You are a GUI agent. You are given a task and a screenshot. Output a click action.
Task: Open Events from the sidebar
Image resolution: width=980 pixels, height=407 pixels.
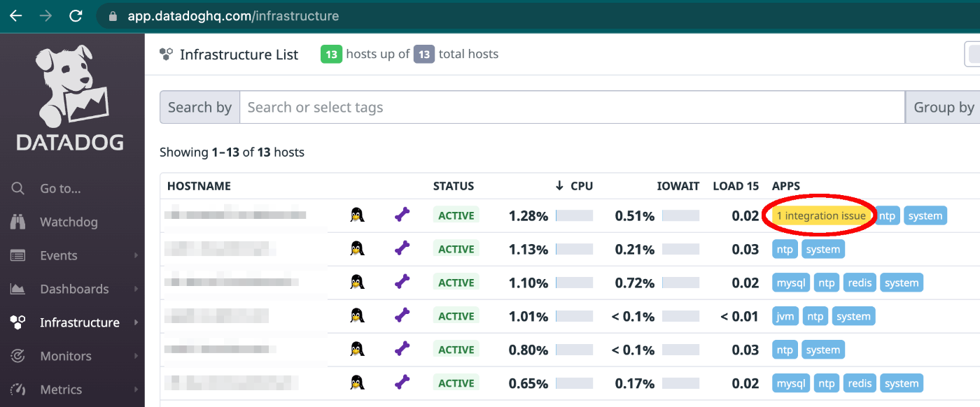tap(59, 255)
